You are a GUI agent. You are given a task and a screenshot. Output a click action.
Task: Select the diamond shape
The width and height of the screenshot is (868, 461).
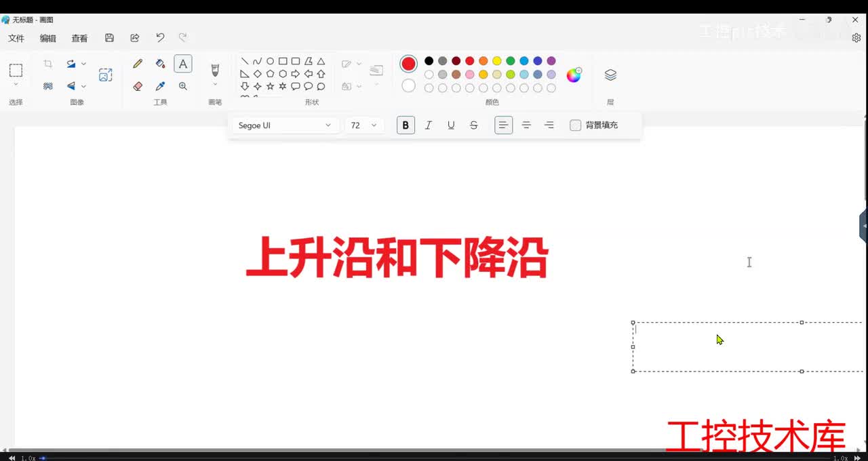258,74
